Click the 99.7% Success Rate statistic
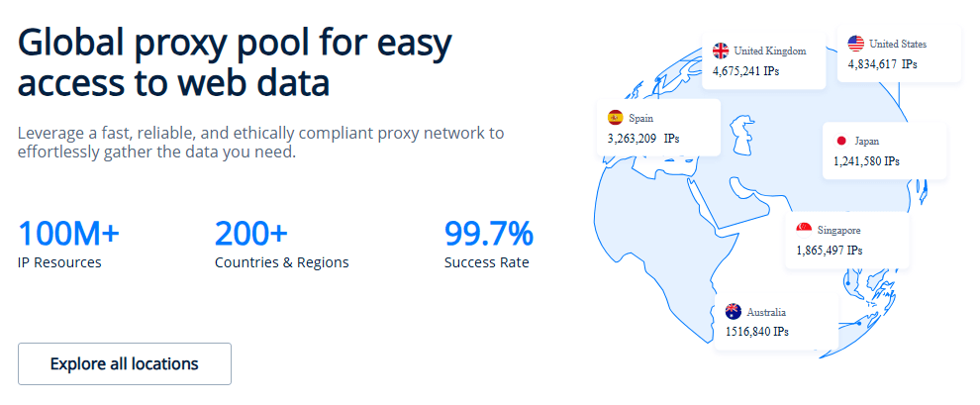This screenshot has width=980, height=405. coord(488,244)
